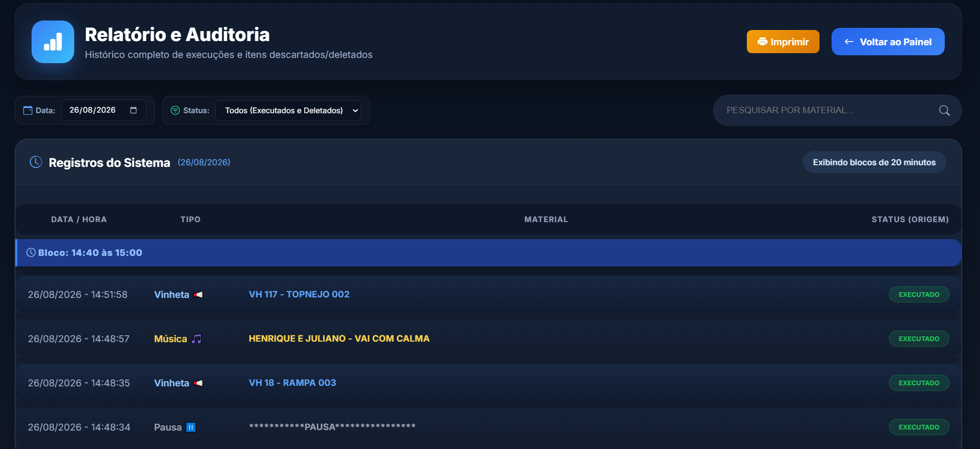Click Exibindo blocos de 20 minutos badge
This screenshot has height=449, width=980.
[x=874, y=162]
